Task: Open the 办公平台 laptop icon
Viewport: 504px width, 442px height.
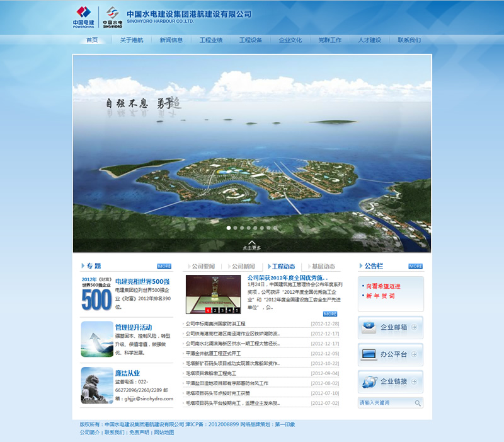Action: [x=369, y=354]
